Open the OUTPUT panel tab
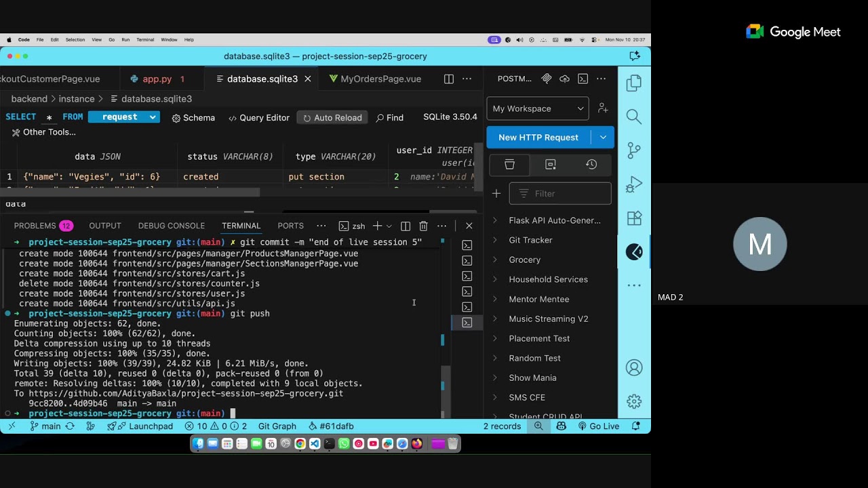 coord(105,226)
